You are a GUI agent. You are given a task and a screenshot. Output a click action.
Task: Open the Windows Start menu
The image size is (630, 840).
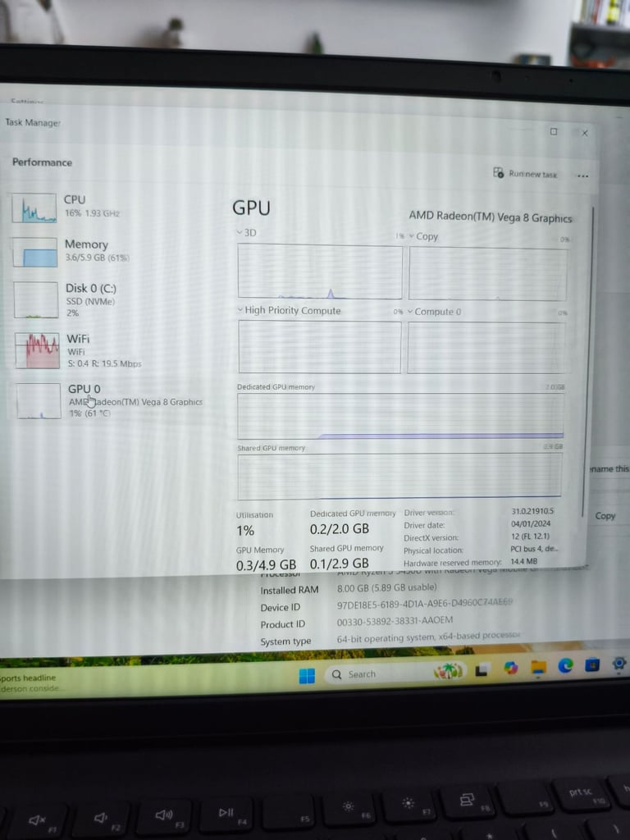pos(307,676)
